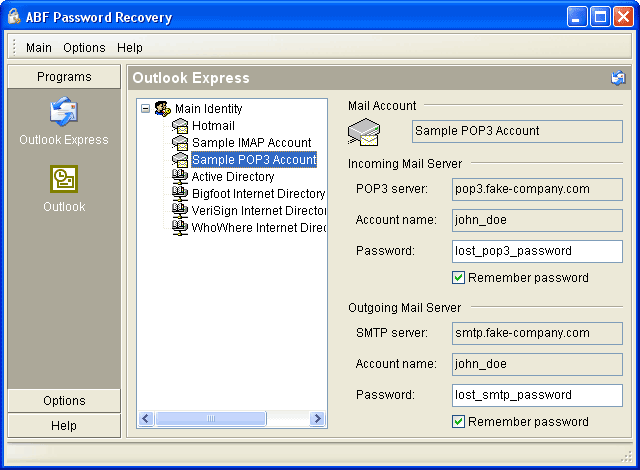Image resolution: width=640 pixels, height=470 pixels.
Task: Select the Outlook Express program icon
Action: (x=64, y=112)
